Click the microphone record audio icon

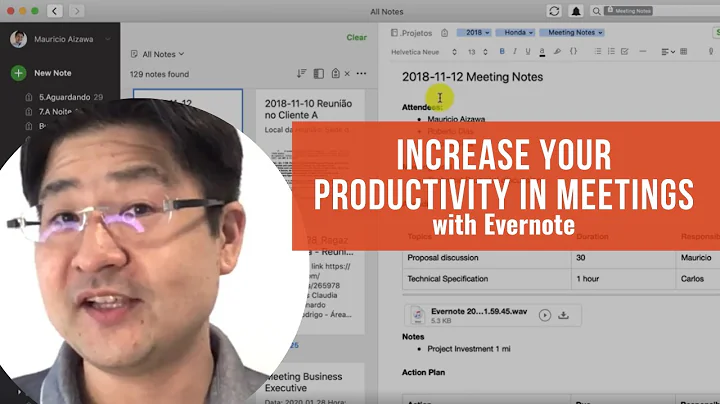(711, 51)
